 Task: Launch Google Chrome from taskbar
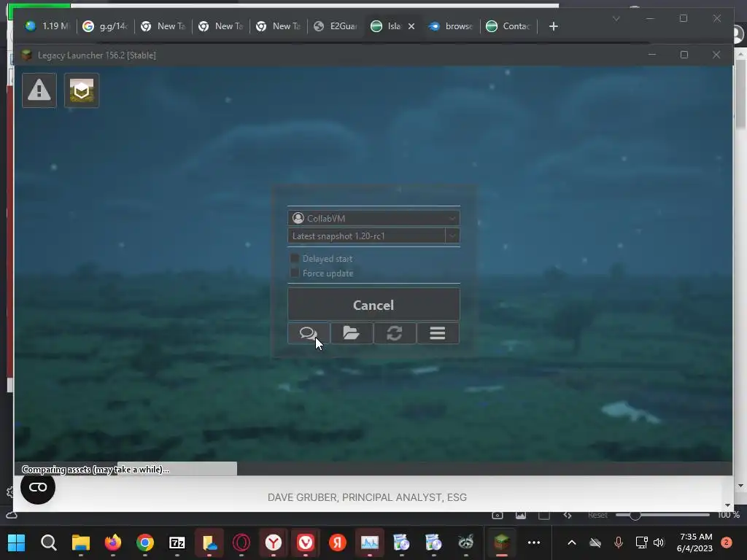point(145,542)
